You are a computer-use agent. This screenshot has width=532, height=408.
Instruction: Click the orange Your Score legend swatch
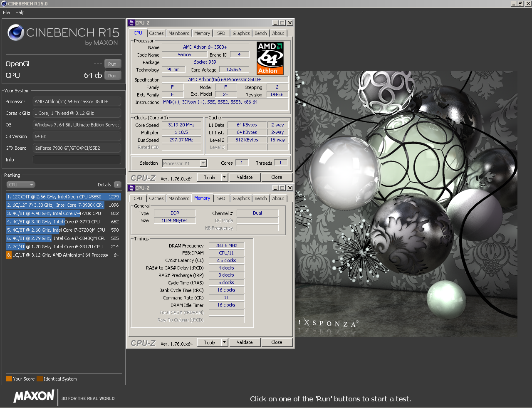coord(9,379)
